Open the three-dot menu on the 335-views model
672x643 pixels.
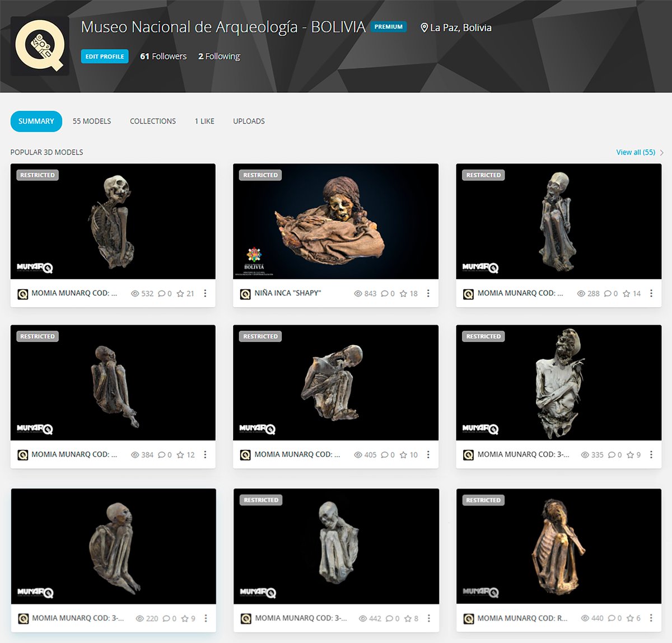pyautogui.click(x=651, y=455)
